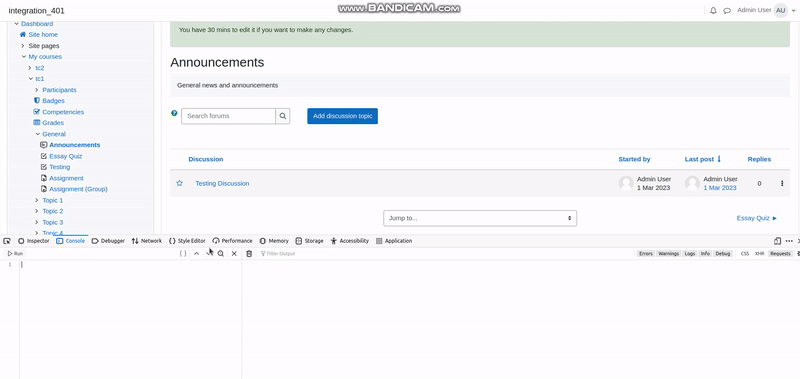This screenshot has height=379, width=800.
Task: Click the console pretty print braces icon
Action: click(x=183, y=254)
